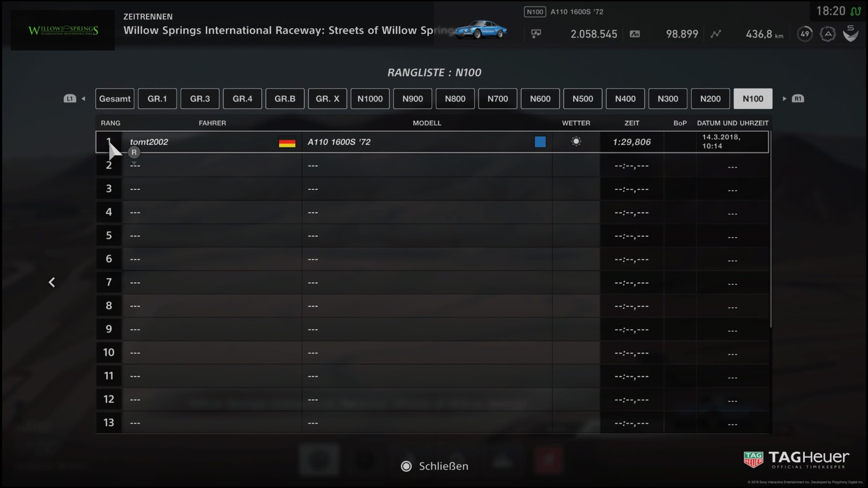Switch to the N1000 tab
Image resolution: width=868 pixels, height=488 pixels.
(370, 99)
